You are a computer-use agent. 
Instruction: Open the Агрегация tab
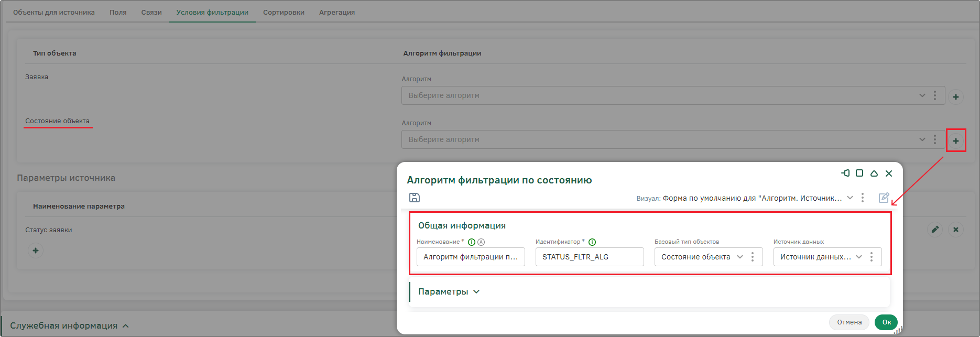(337, 12)
